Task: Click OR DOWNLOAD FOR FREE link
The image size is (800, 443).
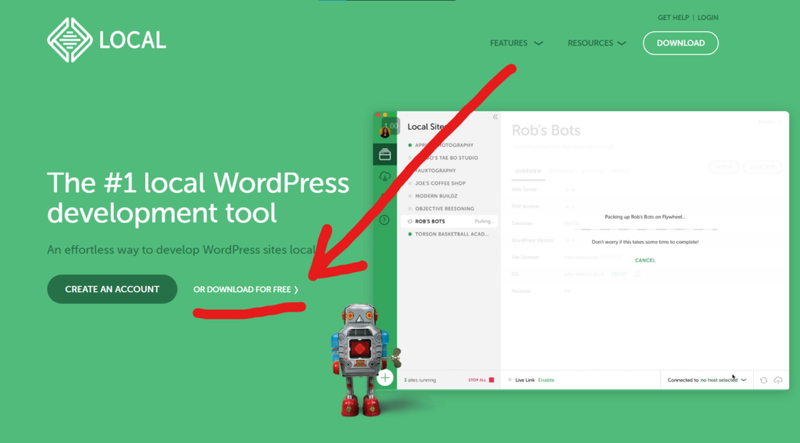Action: coord(246,289)
